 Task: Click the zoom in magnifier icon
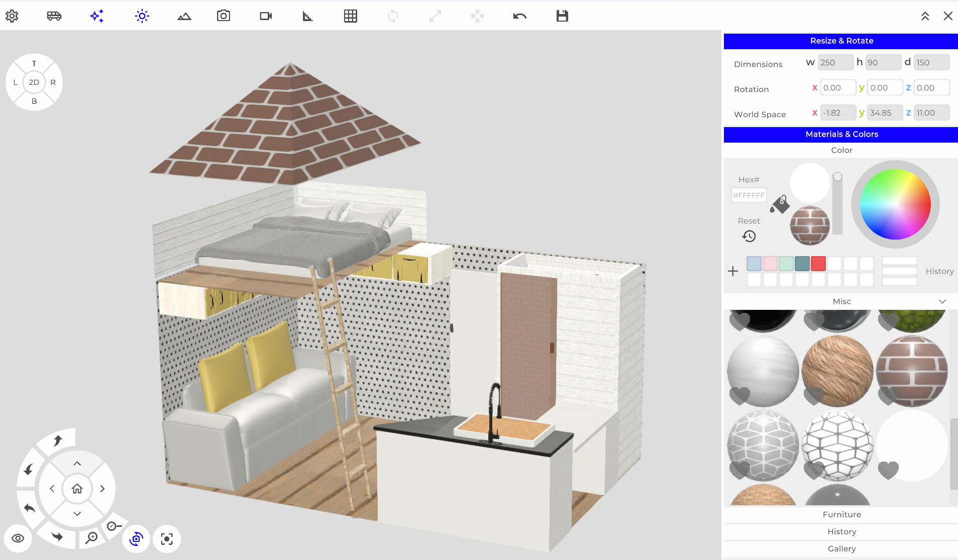coord(91,538)
